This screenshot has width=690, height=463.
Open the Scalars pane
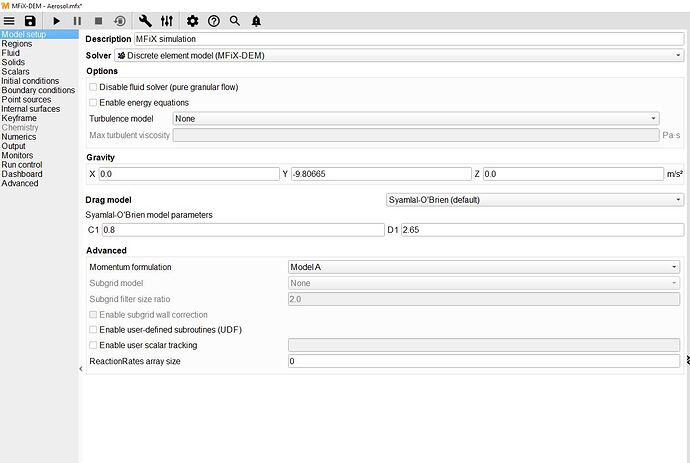pos(15,71)
